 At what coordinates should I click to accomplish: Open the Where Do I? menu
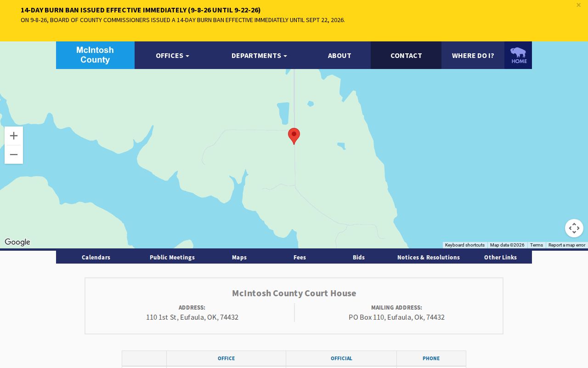(473, 55)
